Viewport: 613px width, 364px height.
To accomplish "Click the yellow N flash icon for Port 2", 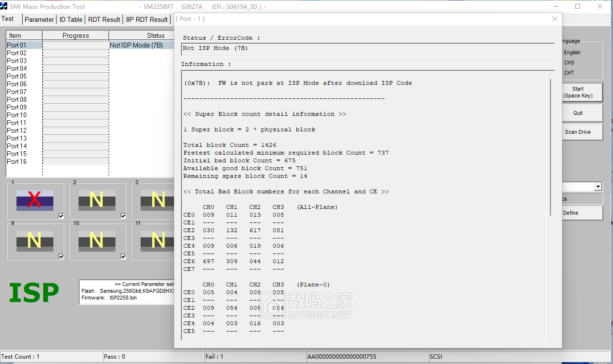I will click(x=97, y=199).
